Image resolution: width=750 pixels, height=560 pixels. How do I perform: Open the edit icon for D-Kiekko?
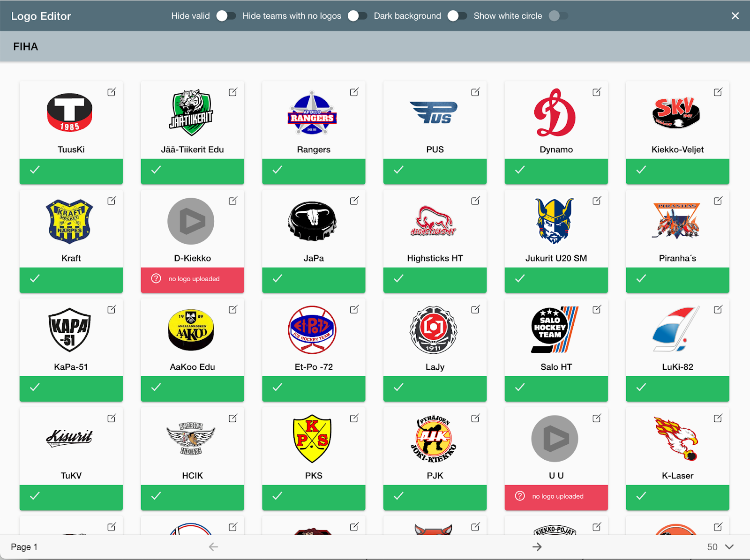point(233,201)
